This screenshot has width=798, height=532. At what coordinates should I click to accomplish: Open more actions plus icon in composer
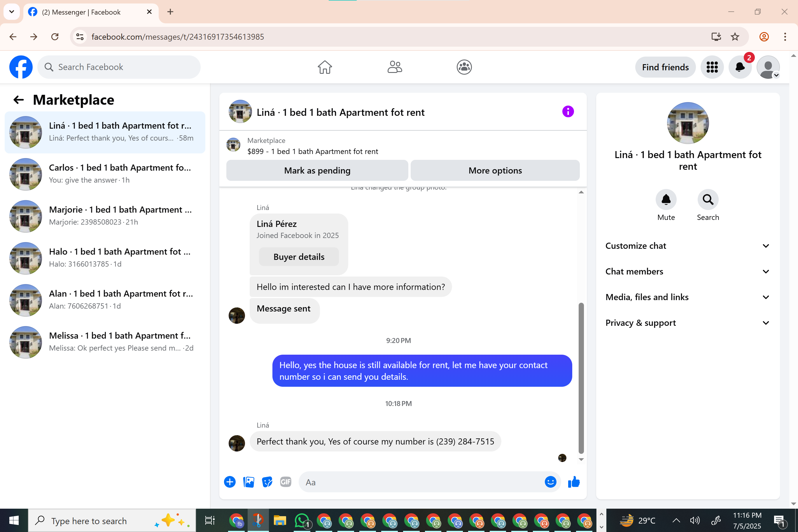point(230,482)
